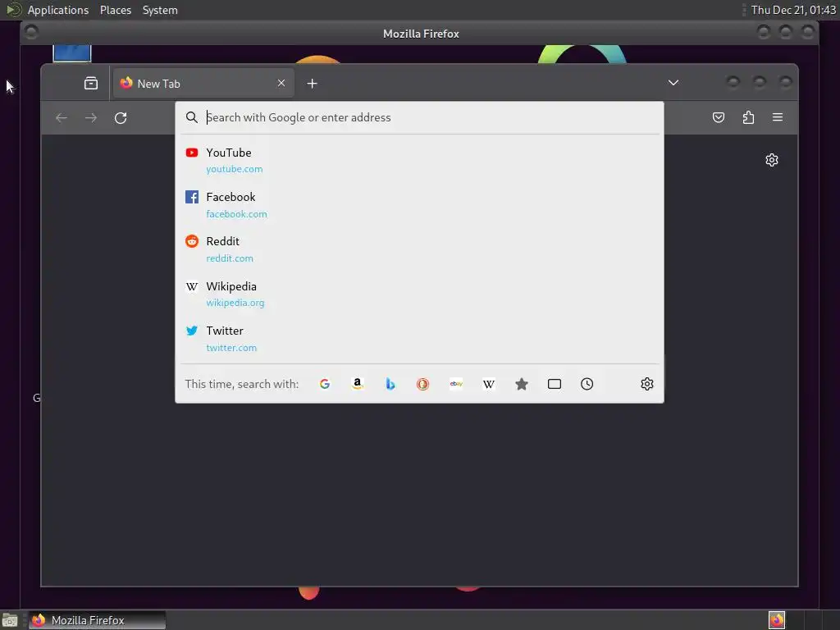Search this time with Bing

tap(390, 384)
